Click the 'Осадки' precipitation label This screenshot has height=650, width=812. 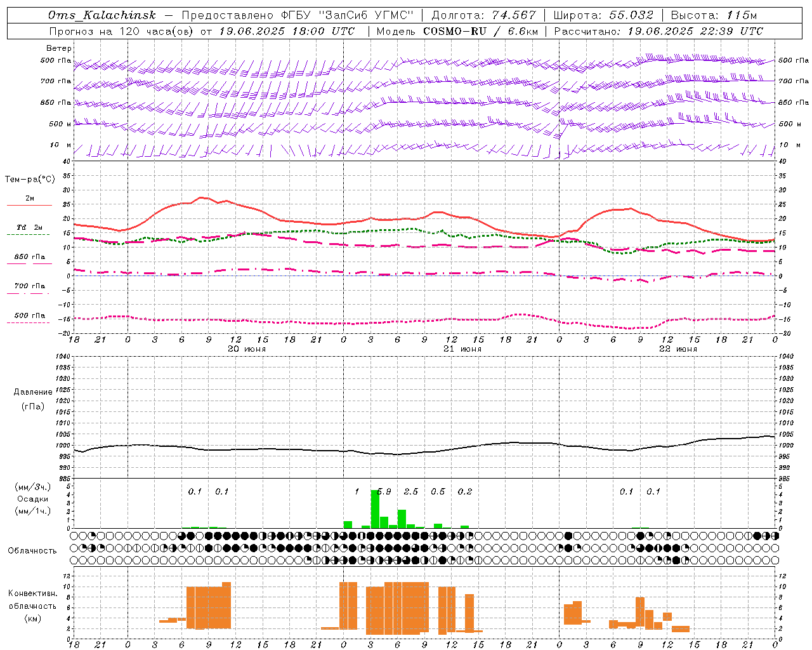tap(33, 499)
